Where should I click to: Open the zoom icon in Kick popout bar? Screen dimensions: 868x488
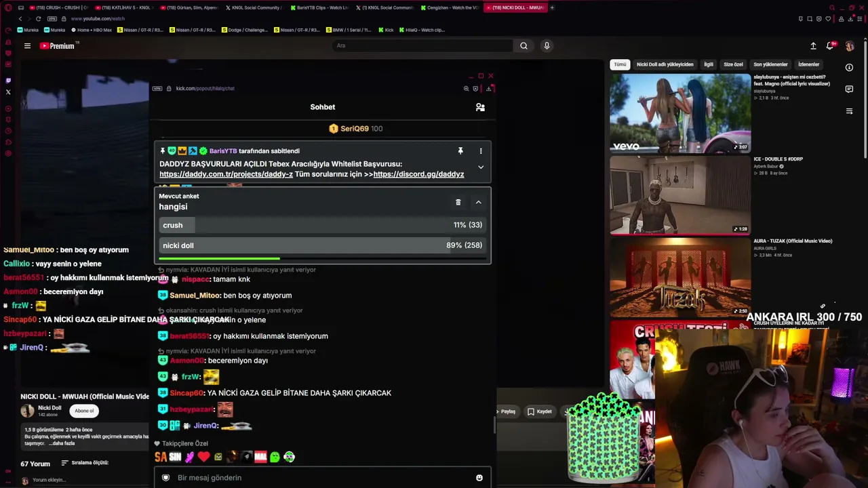(466, 88)
